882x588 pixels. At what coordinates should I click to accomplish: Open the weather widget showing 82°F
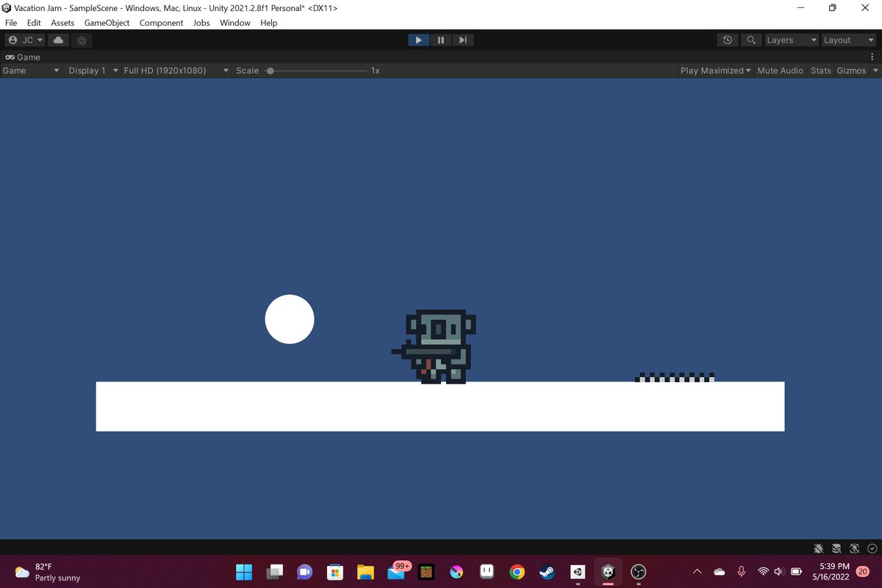pyautogui.click(x=47, y=572)
